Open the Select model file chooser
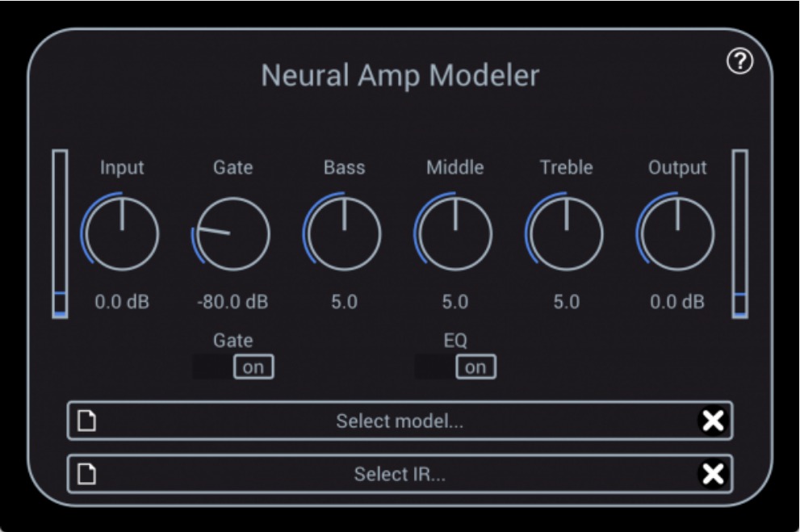 coord(400,421)
